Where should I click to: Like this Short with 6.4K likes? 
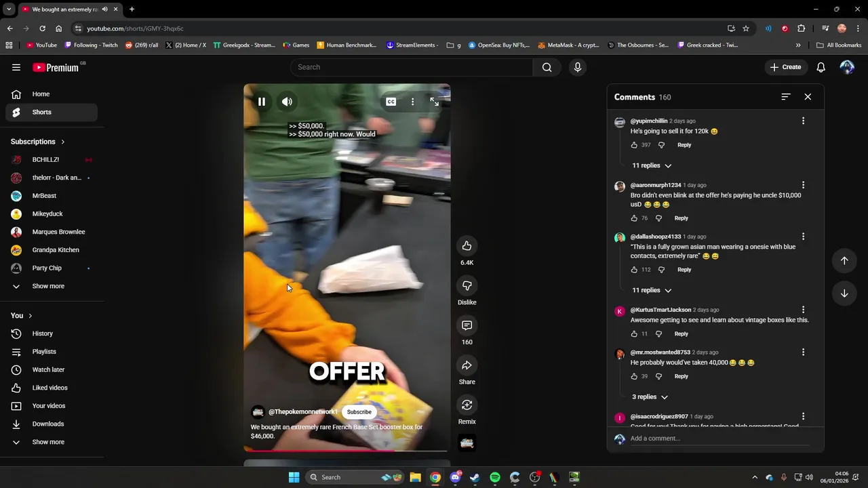467,245
